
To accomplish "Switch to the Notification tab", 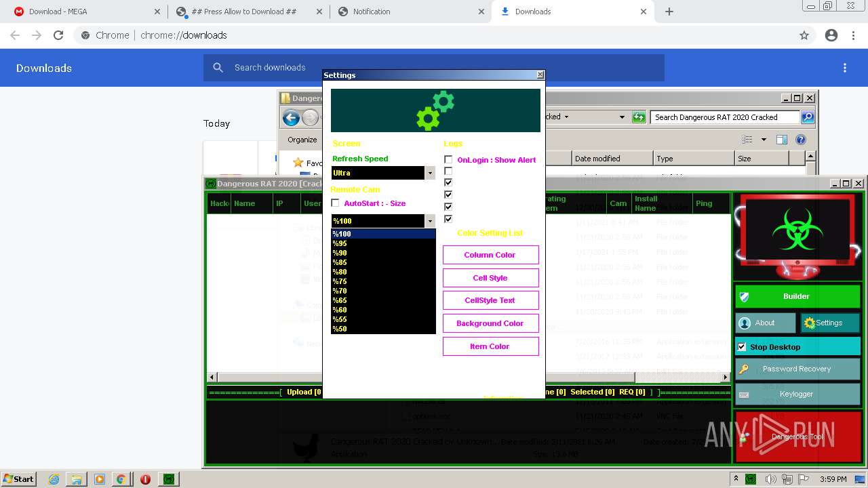I will [410, 12].
